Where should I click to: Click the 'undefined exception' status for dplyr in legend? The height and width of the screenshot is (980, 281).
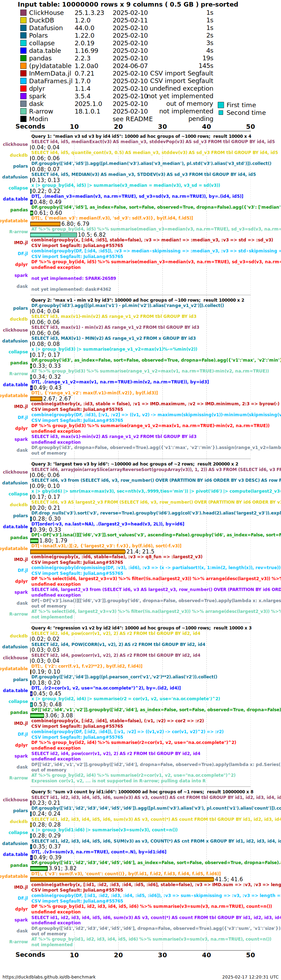click(x=182, y=89)
